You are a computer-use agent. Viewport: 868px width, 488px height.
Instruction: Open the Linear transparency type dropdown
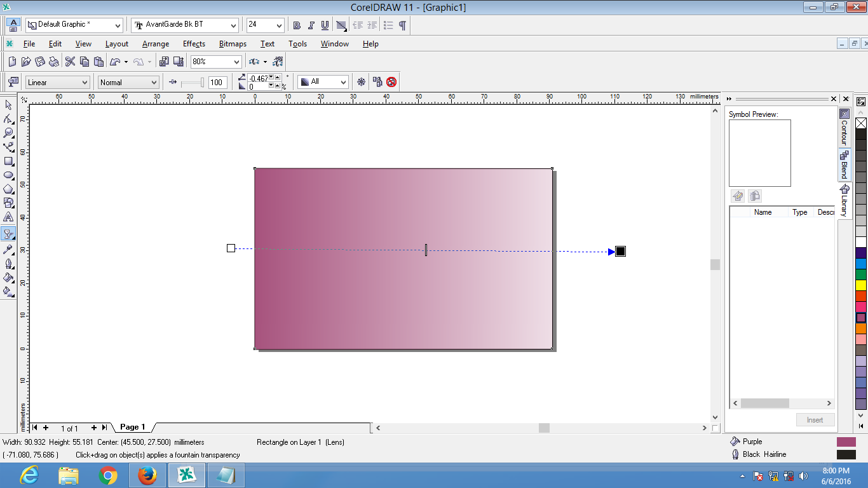[x=57, y=82]
